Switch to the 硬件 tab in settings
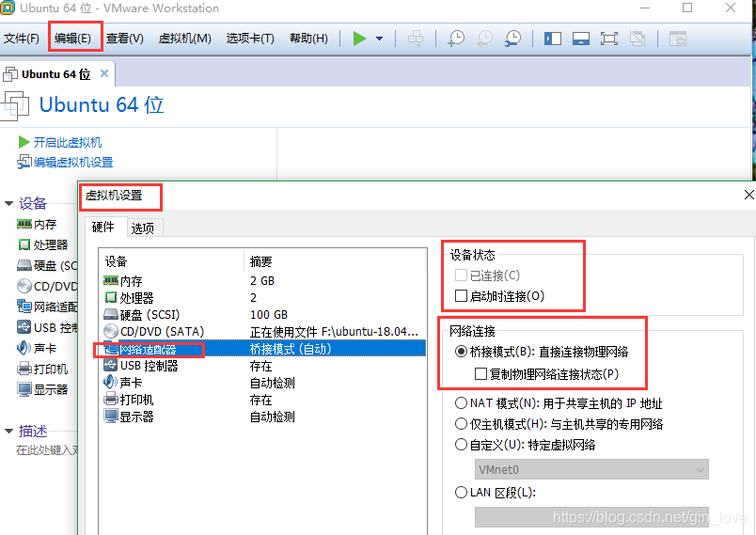 (x=103, y=227)
